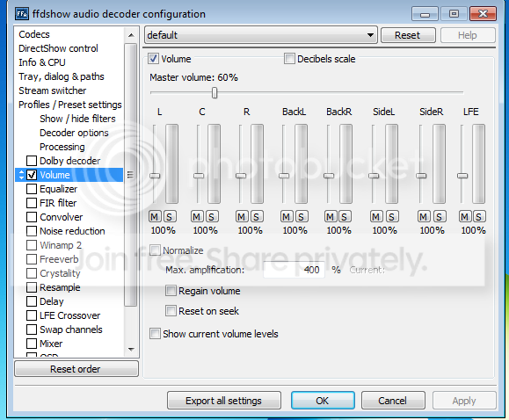
Task: Click the Master volume slider thumb
Action: point(215,93)
